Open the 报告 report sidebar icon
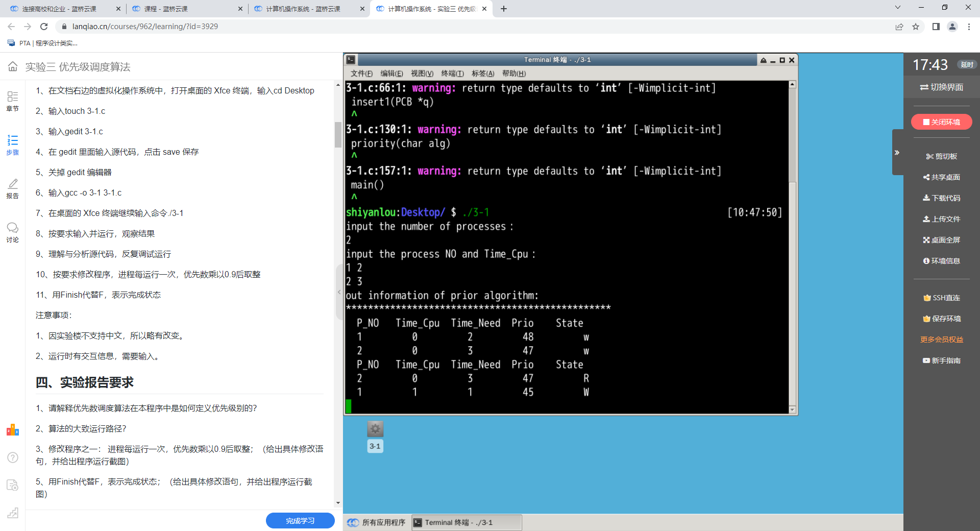The width and height of the screenshot is (980, 531). pos(13,189)
